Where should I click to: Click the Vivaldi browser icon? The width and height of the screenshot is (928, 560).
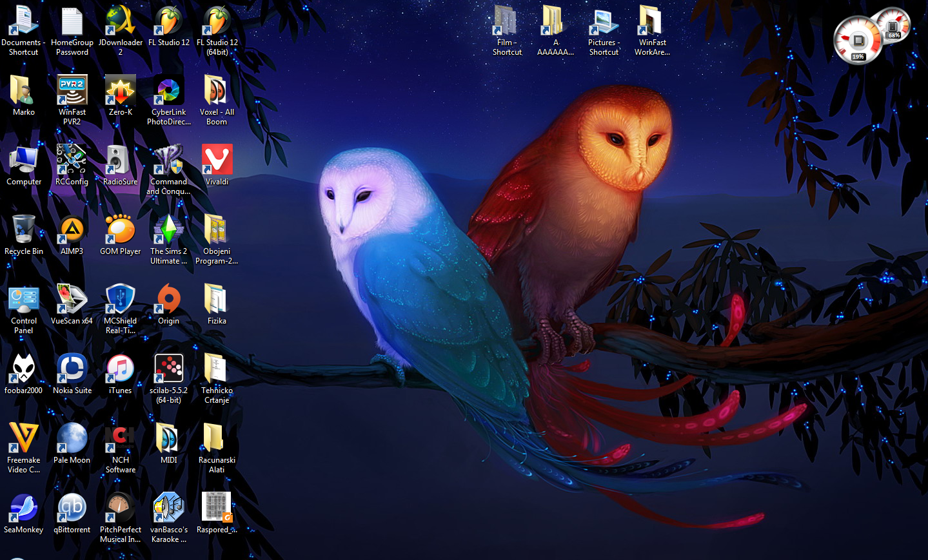coord(217,159)
